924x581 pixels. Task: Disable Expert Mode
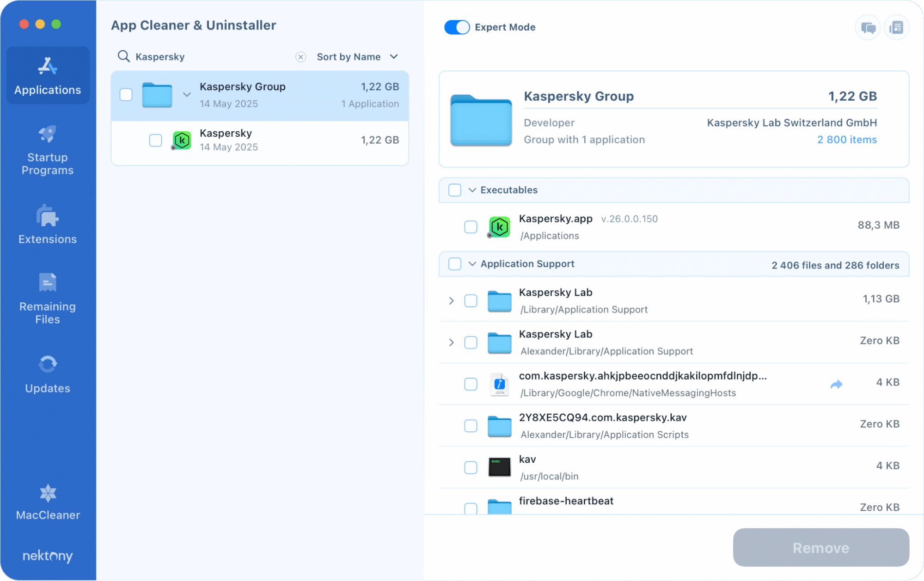click(x=457, y=27)
